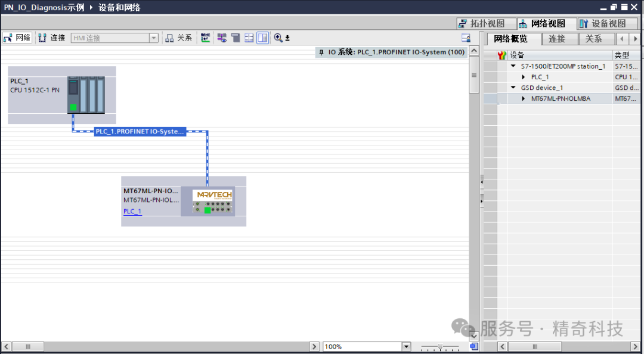The image size is (644, 354).
Task: Click the PLC_1 link on MT67ML device
Action: pos(132,211)
